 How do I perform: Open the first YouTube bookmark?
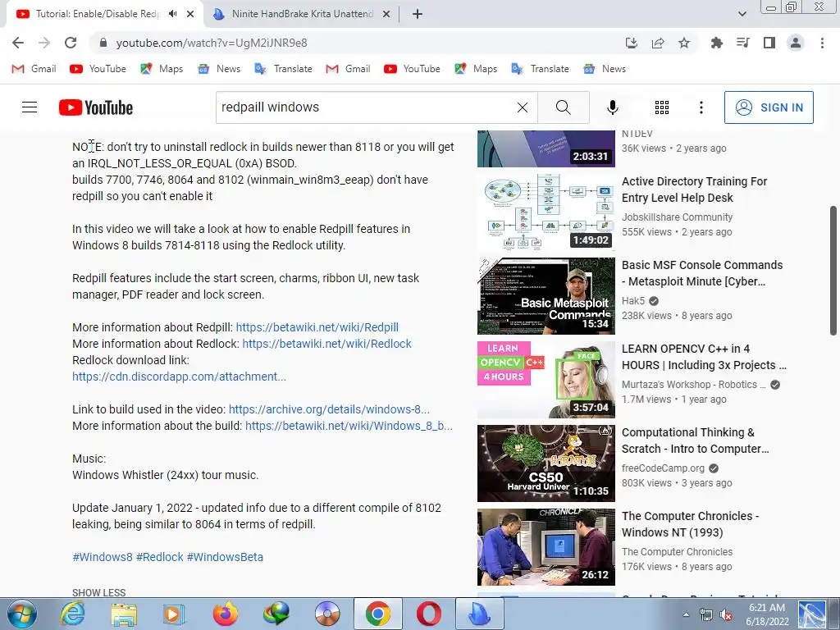click(x=98, y=69)
